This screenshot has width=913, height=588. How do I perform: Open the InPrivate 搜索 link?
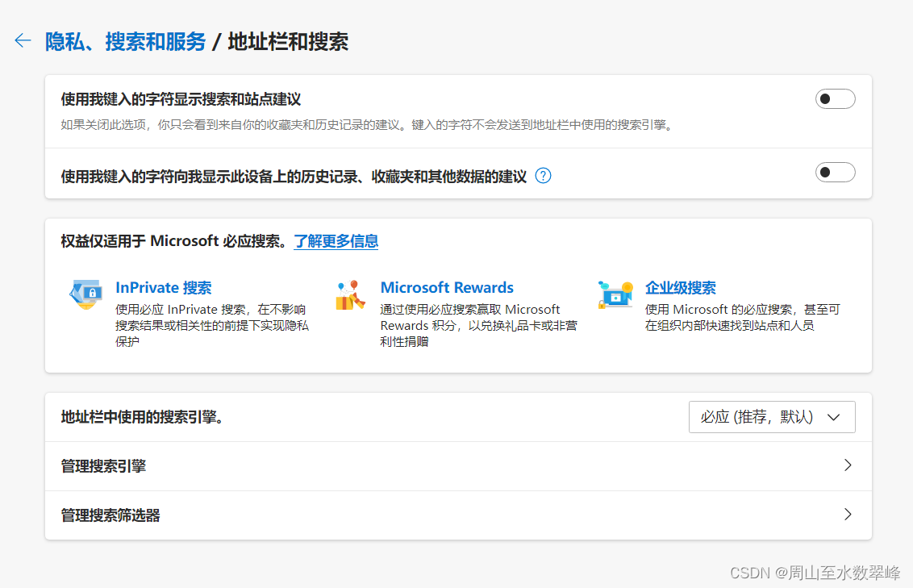(x=164, y=288)
